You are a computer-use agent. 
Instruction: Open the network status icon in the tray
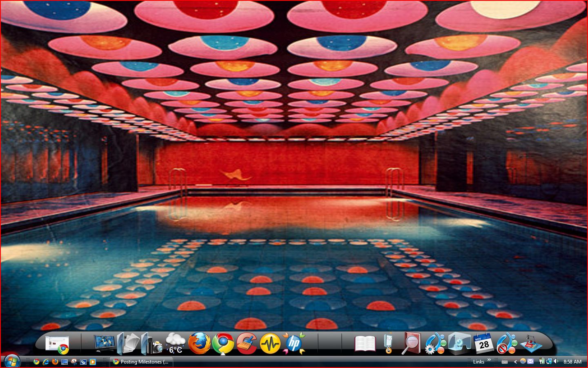pos(549,361)
